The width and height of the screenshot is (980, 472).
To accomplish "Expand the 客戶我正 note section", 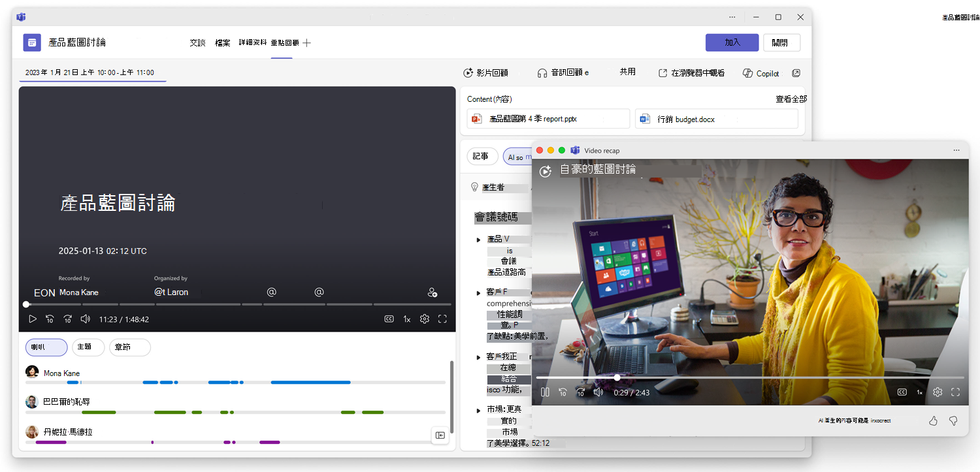I will pos(479,357).
